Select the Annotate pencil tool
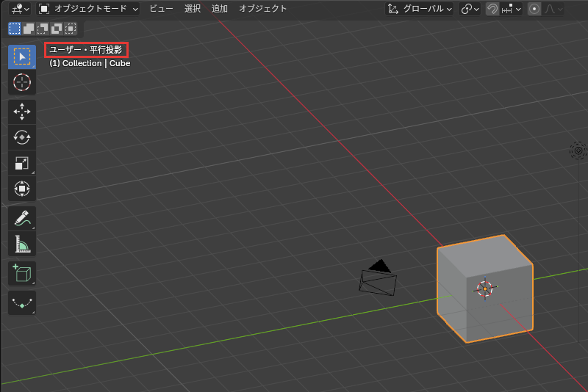Screen dimensions: 588x392 point(22,218)
